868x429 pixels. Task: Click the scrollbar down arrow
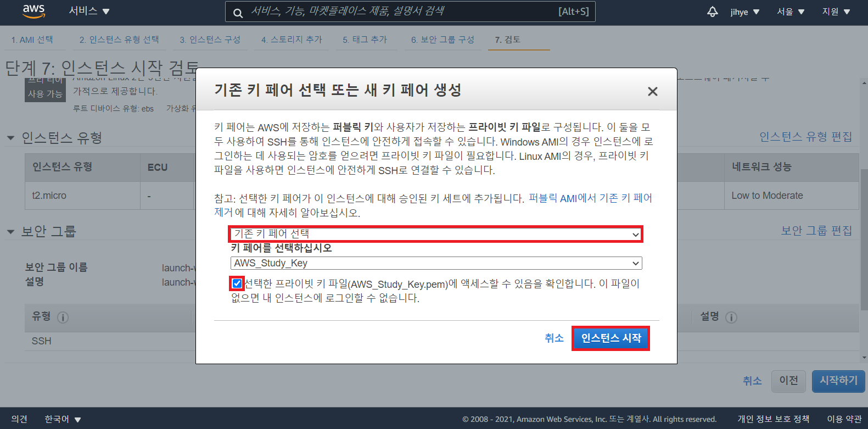(x=864, y=358)
